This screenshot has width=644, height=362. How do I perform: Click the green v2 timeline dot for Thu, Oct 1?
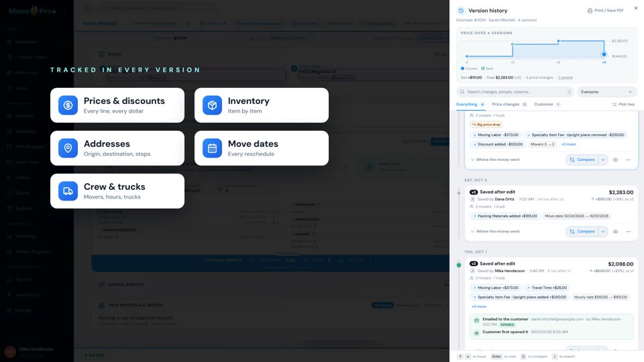point(459,265)
